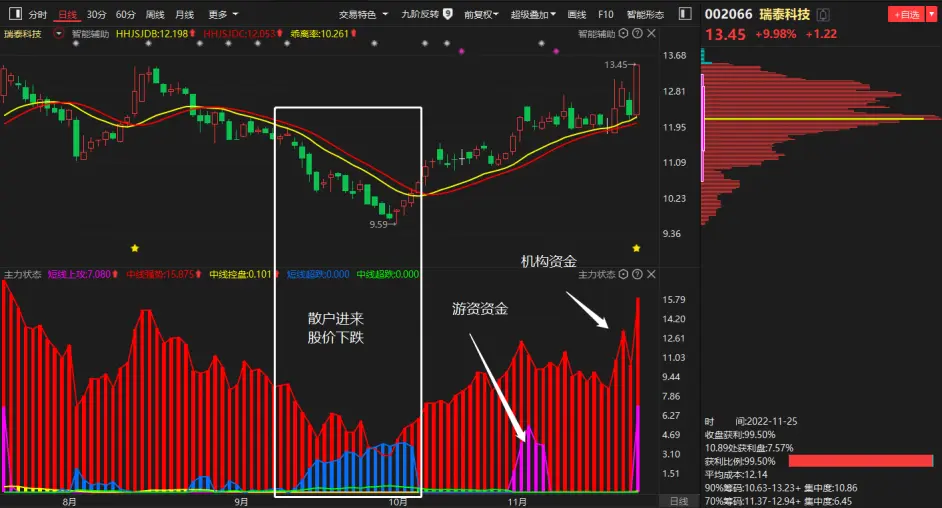Open the 交易特色 dropdown
The height and width of the screenshot is (508, 942).
click(x=363, y=14)
